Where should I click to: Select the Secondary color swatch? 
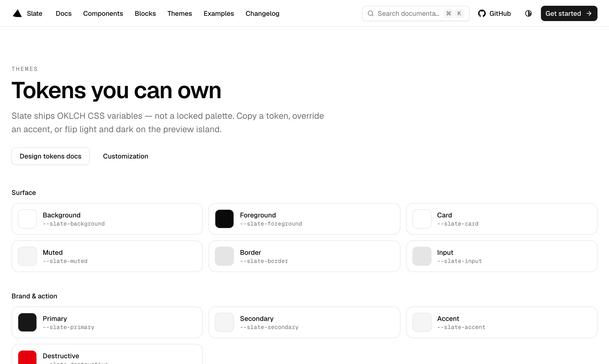[x=224, y=322]
